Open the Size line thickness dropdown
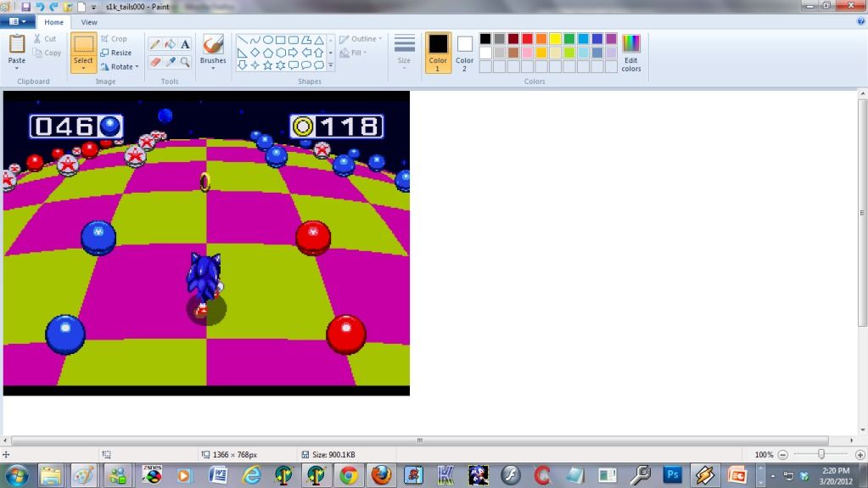868x488 pixels. [404, 52]
